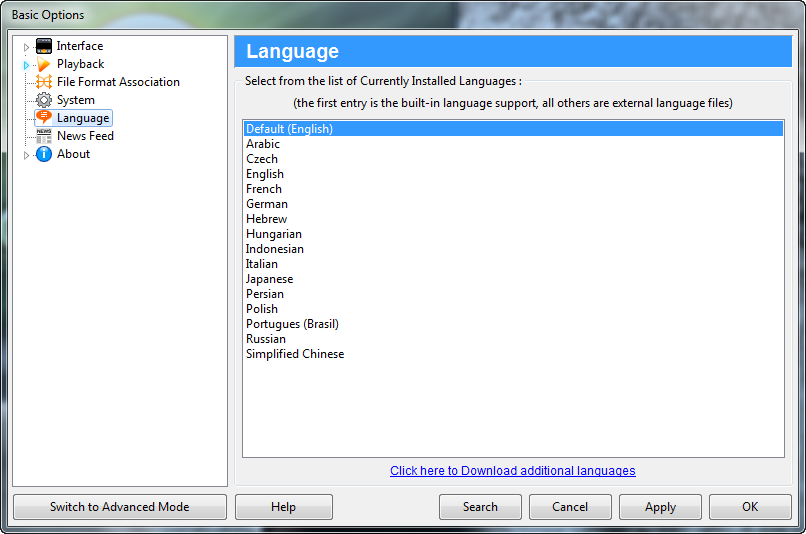Open File Format Association settings
The width and height of the screenshot is (806, 534).
tap(118, 82)
